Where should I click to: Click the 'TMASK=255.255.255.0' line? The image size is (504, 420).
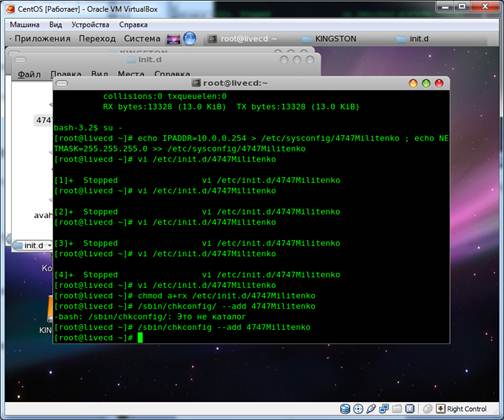click(179, 149)
